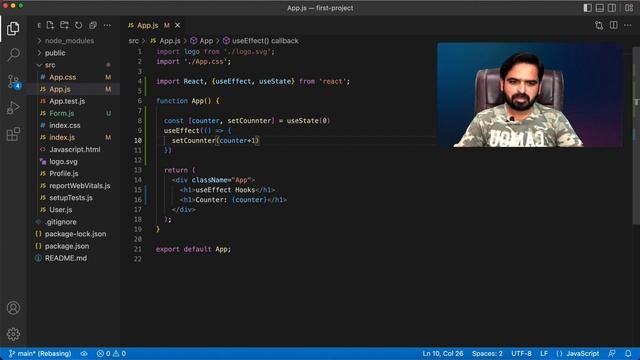Screen dimensions: 640x360
Task: Select the App.js editor tab
Action: click(153, 25)
